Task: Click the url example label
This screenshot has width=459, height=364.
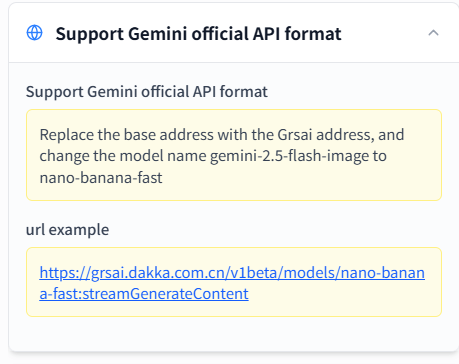Action: pyautogui.click(x=67, y=230)
